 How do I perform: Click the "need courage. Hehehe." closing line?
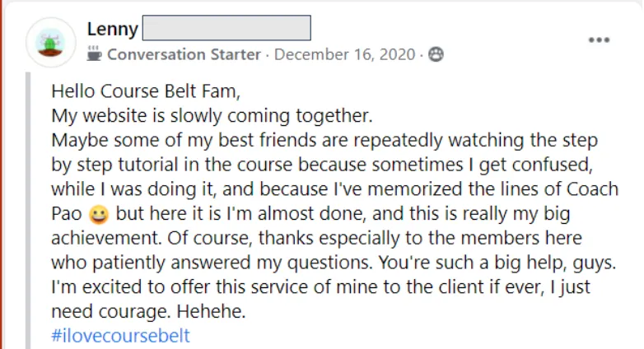tap(148, 311)
